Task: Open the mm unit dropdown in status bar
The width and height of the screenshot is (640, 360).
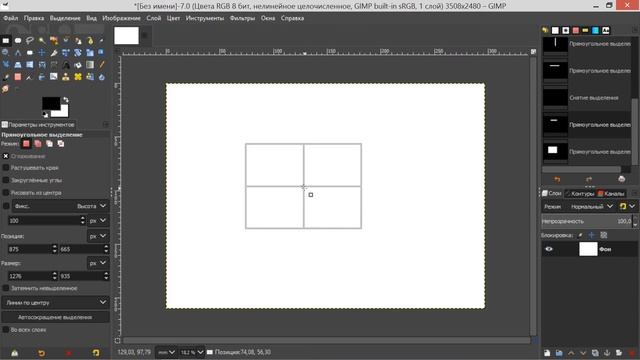Action: (x=167, y=352)
